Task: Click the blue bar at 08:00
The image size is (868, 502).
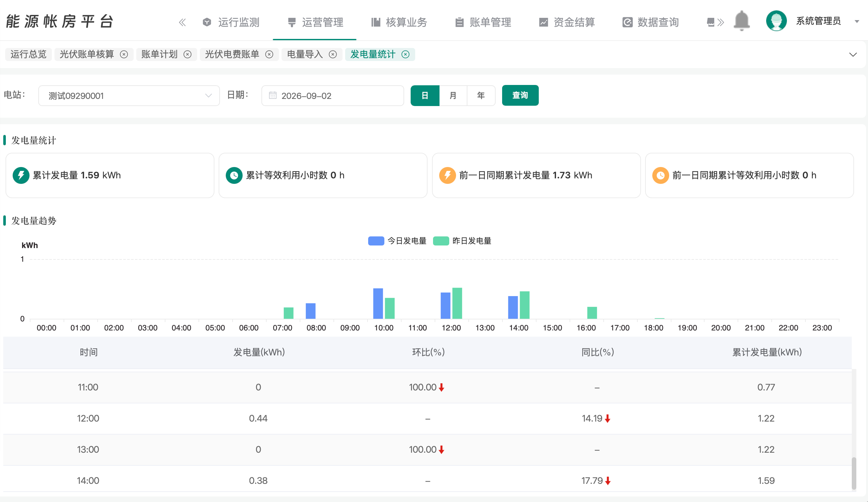Action: point(311,311)
